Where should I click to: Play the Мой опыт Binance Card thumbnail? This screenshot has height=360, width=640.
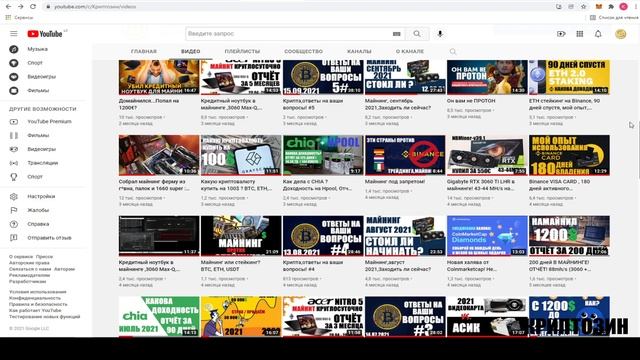pyautogui.click(x=569, y=155)
